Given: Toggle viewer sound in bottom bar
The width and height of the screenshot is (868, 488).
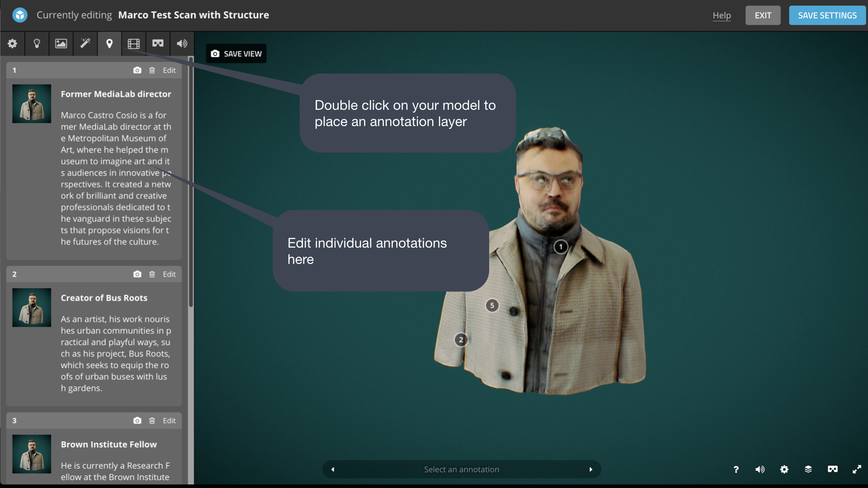Looking at the screenshot, I should point(760,469).
